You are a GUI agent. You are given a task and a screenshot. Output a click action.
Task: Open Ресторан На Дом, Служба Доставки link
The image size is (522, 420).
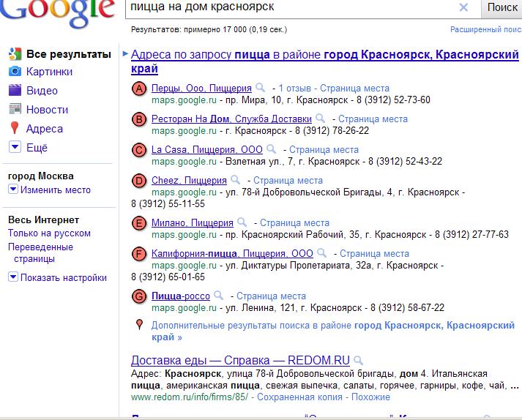[x=231, y=119]
